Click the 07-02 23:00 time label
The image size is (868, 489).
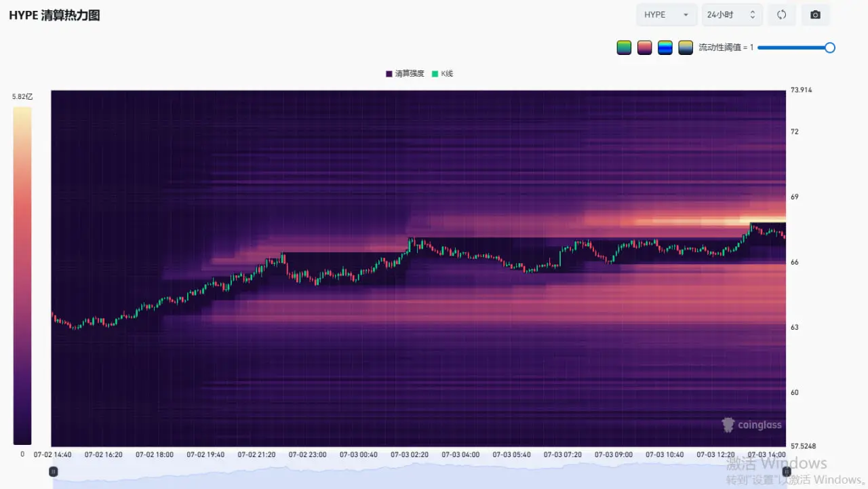(307, 455)
